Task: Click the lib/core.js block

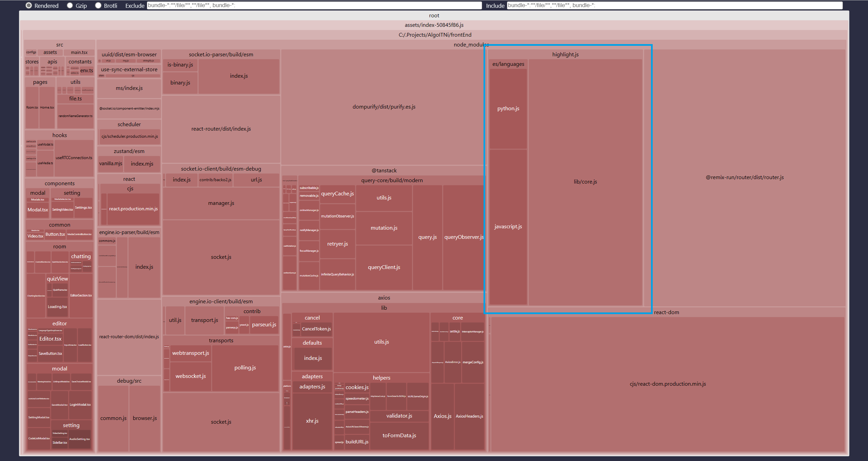Action: [585, 182]
